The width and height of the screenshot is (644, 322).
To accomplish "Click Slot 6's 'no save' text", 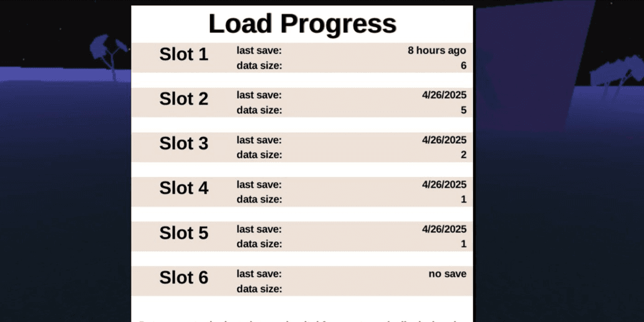I will pyautogui.click(x=447, y=273).
